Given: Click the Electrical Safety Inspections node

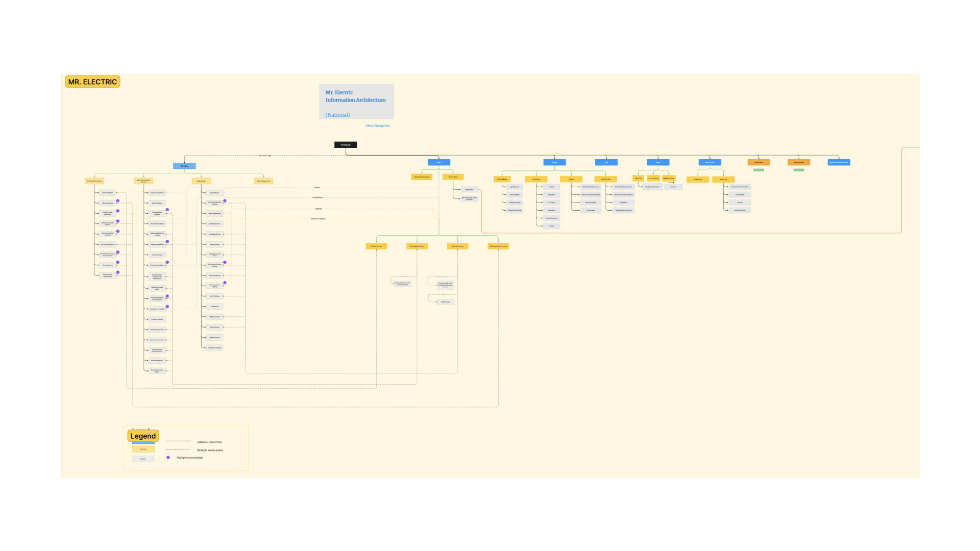Looking at the screenshot, I should coord(624,187).
